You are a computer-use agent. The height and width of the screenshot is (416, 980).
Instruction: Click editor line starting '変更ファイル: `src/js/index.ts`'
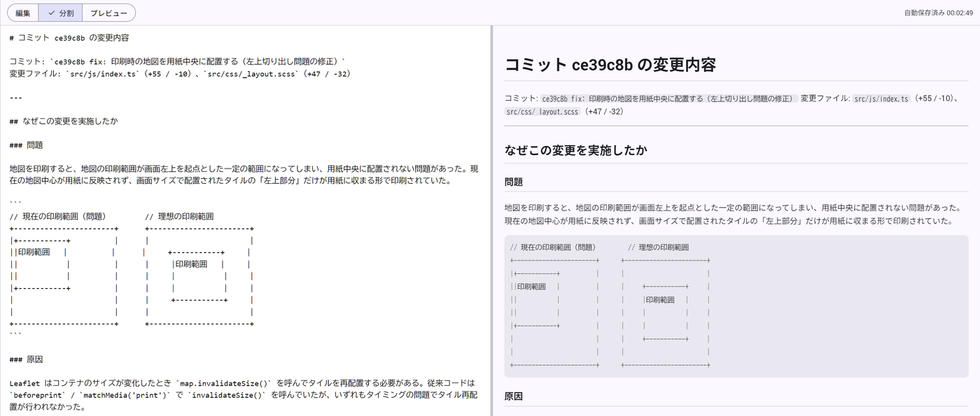[x=180, y=73]
